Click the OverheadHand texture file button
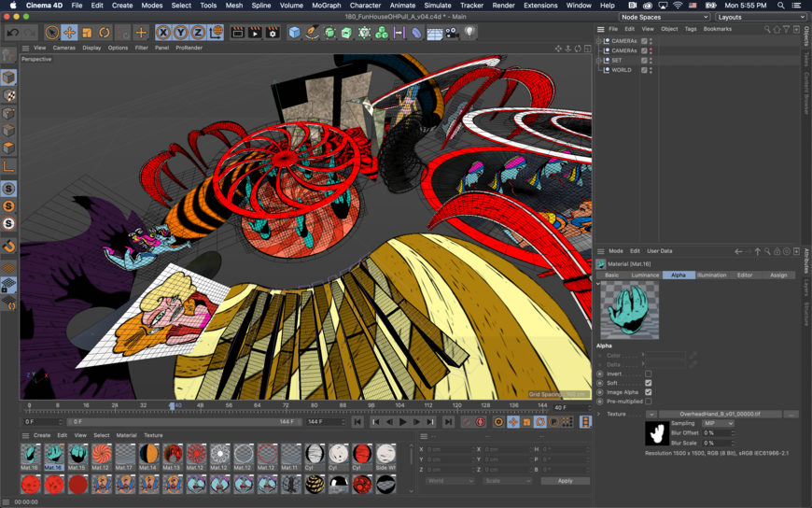The height and width of the screenshot is (508, 812). click(x=719, y=414)
